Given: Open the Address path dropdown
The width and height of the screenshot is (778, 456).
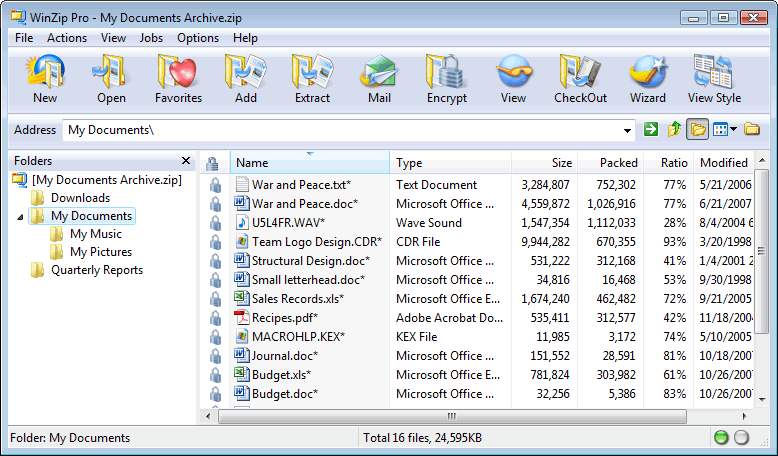Looking at the screenshot, I should tap(627, 130).
